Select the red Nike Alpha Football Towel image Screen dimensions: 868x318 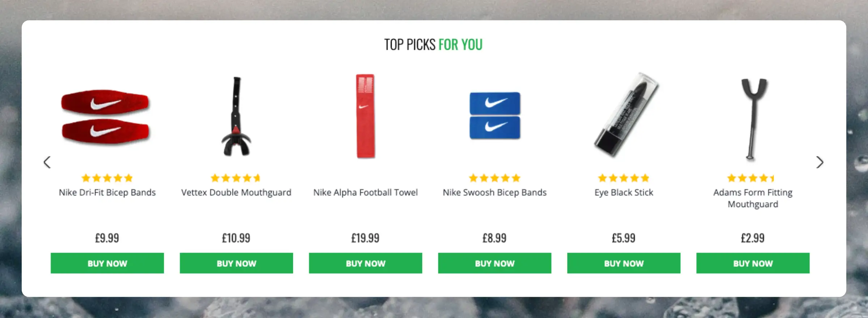365,116
